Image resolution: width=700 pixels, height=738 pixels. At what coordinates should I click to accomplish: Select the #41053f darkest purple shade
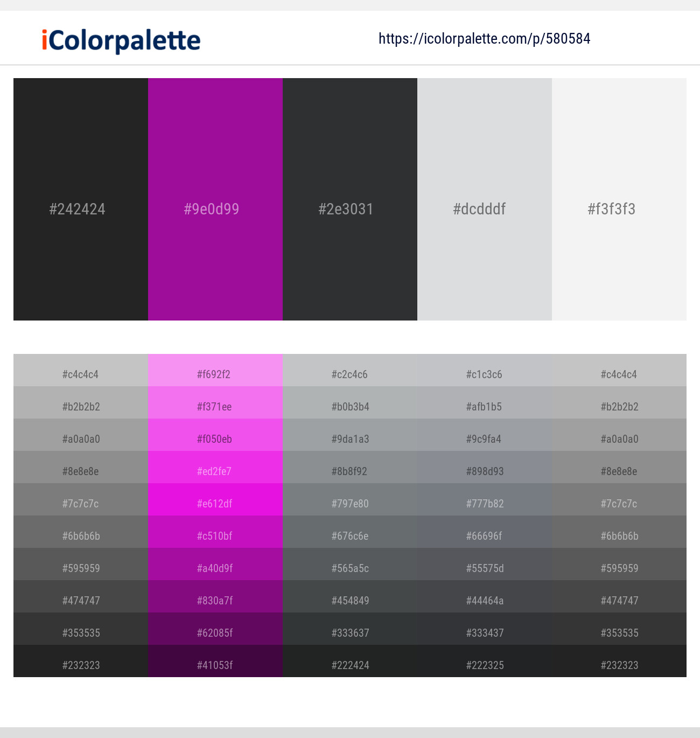click(x=215, y=661)
